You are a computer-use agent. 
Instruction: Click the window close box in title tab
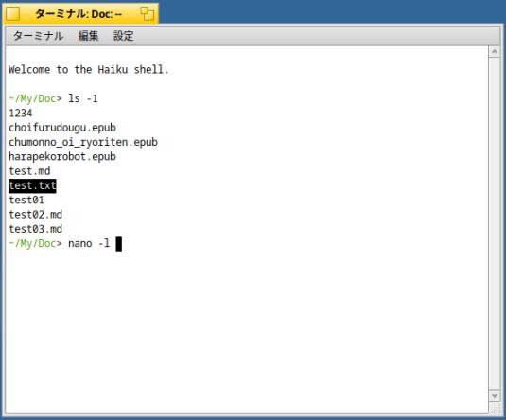13,14
